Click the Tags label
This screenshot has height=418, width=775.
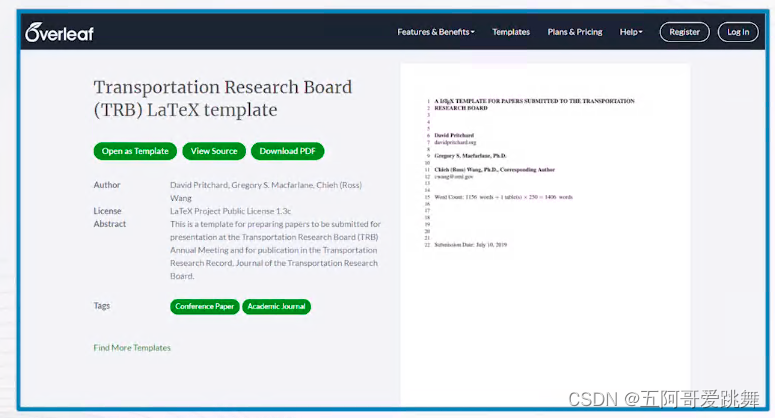click(102, 306)
